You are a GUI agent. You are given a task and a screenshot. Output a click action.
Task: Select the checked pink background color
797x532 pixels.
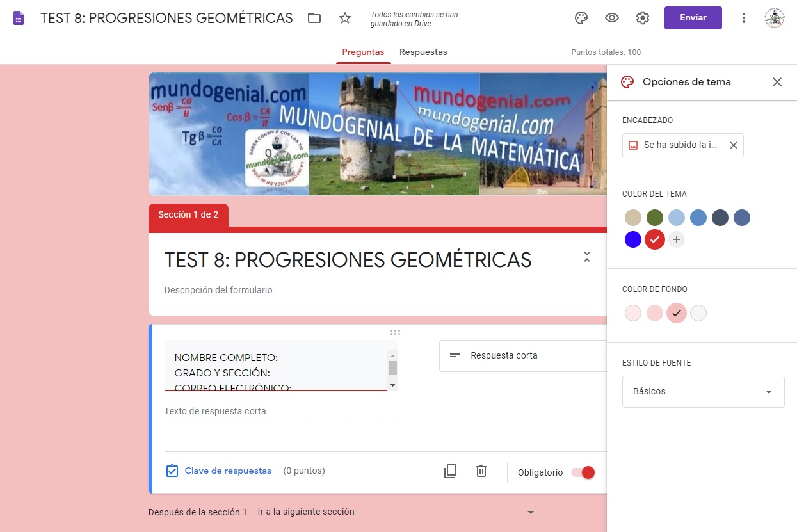[677, 314]
